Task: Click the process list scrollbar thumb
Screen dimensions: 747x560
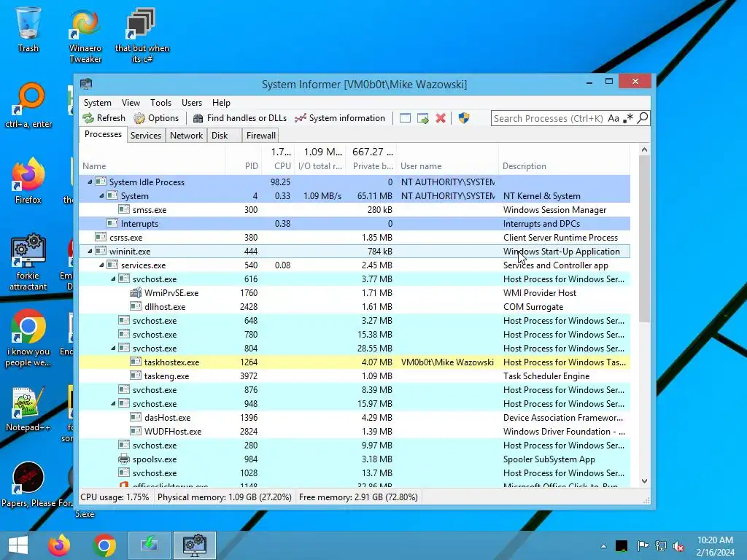Action: (x=644, y=238)
